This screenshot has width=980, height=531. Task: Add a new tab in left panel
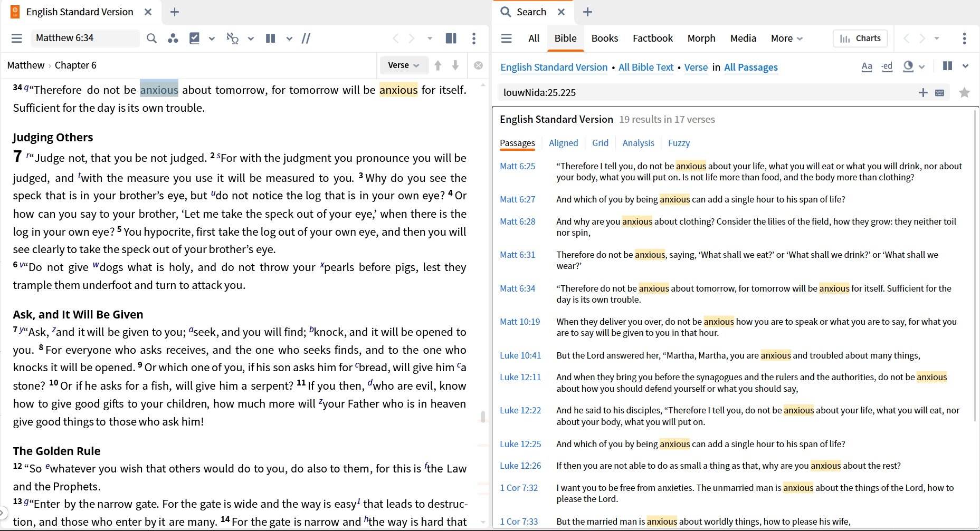coord(175,12)
